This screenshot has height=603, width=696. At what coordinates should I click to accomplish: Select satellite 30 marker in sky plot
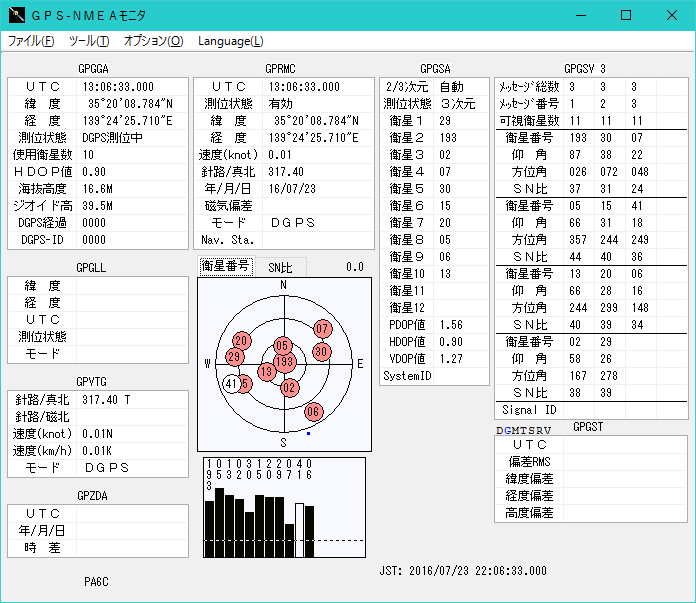tap(321, 352)
